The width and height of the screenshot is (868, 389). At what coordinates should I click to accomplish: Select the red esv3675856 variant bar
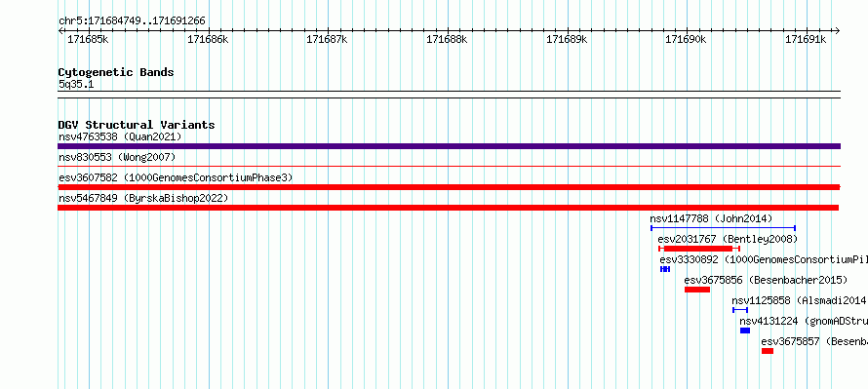697,290
